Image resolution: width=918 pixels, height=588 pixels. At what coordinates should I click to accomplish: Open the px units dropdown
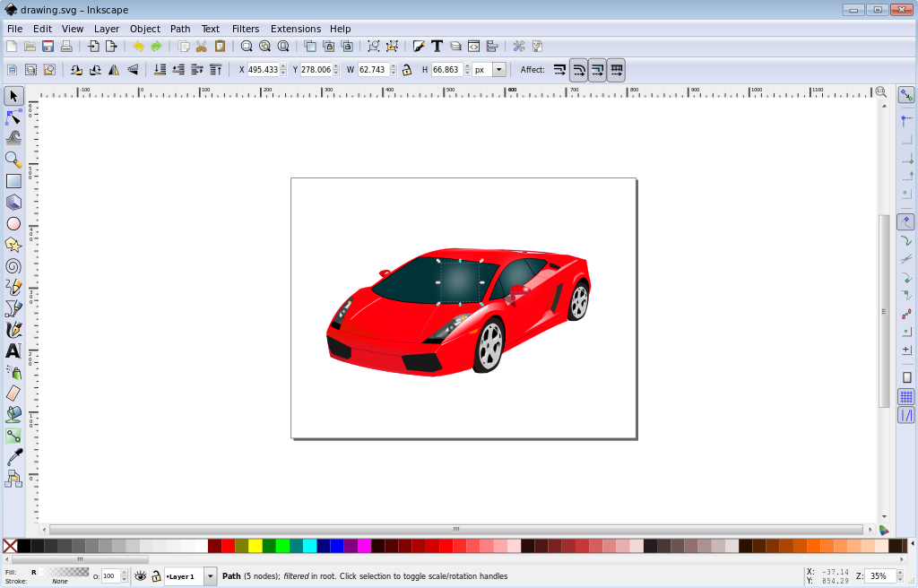pyautogui.click(x=498, y=70)
